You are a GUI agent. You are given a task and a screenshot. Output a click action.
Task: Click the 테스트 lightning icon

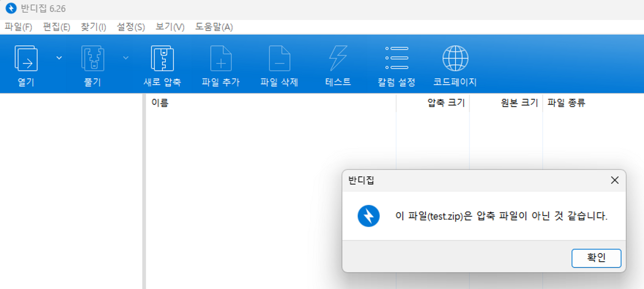coord(338,58)
